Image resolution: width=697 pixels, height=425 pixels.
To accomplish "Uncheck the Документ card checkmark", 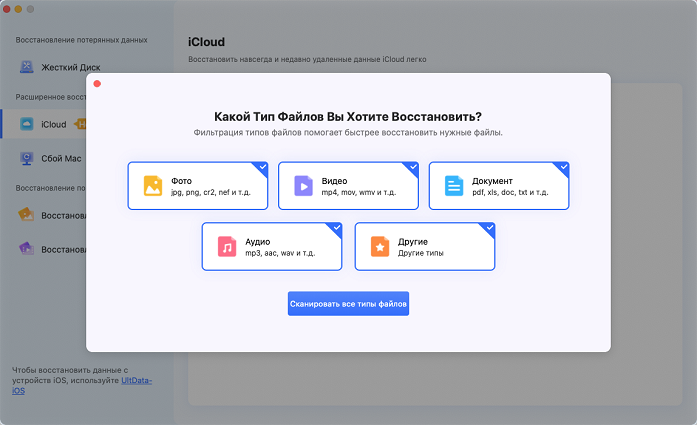I will click(x=564, y=167).
